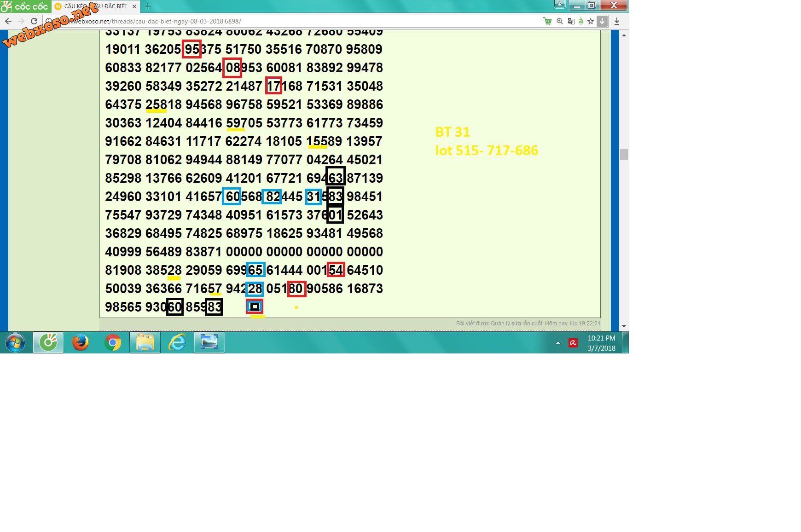The image size is (801, 532).
Task: Toggle Vietnamese typing icon in address bar
Action: click(581, 21)
